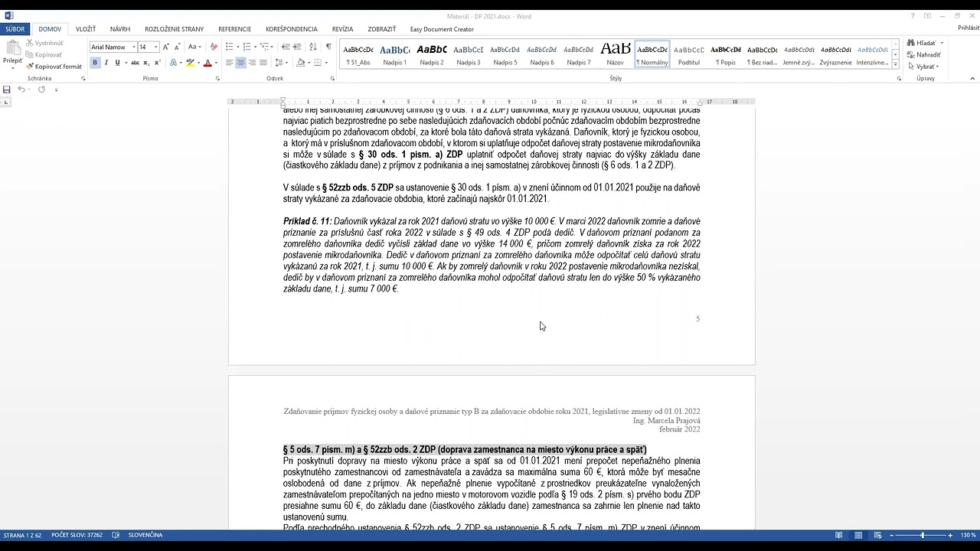The width and height of the screenshot is (980, 551).
Task: Align text left
Action: (x=229, y=63)
